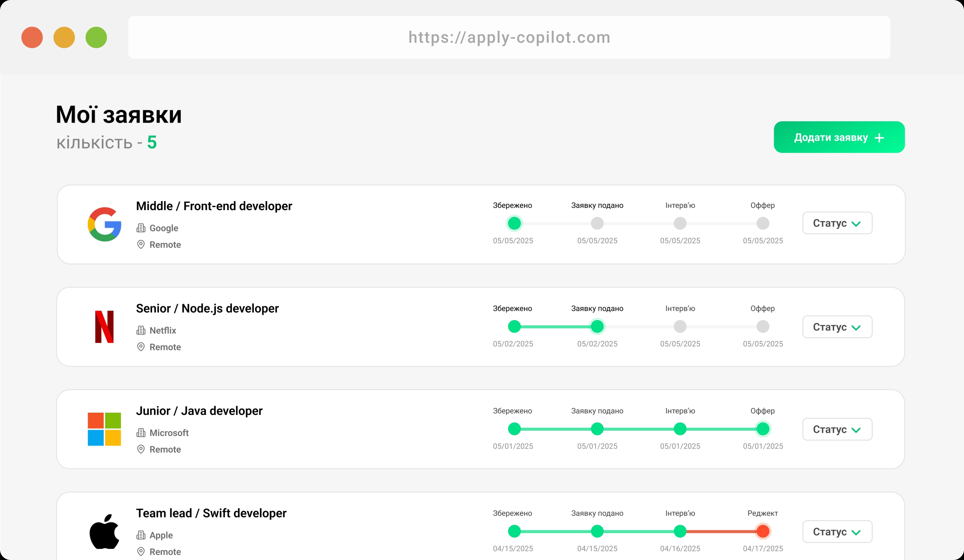
Task: Select the red Реджект step for Apple application
Action: click(763, 531)
